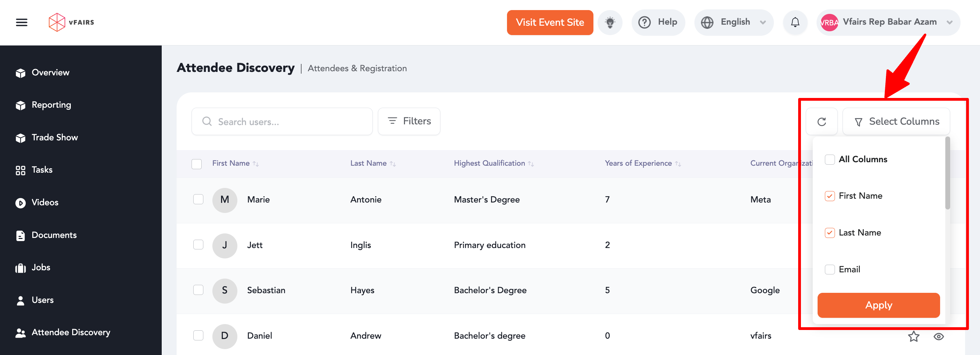Click the lightbulb ideas icon
The height and width of the screenshot is (355, 980).
(610, 23)
